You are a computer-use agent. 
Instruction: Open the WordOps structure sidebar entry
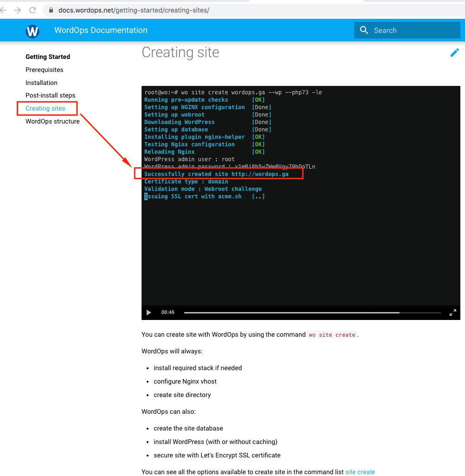(52, 121)
